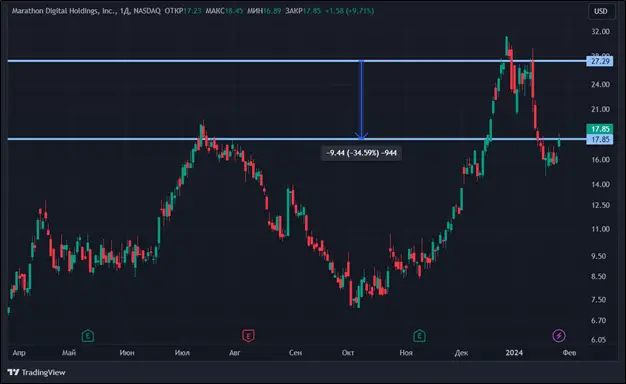The height and width of the screenshot is (384, 626).
Task: Click the green 17.85 last price label
Action: click(600, 129)
